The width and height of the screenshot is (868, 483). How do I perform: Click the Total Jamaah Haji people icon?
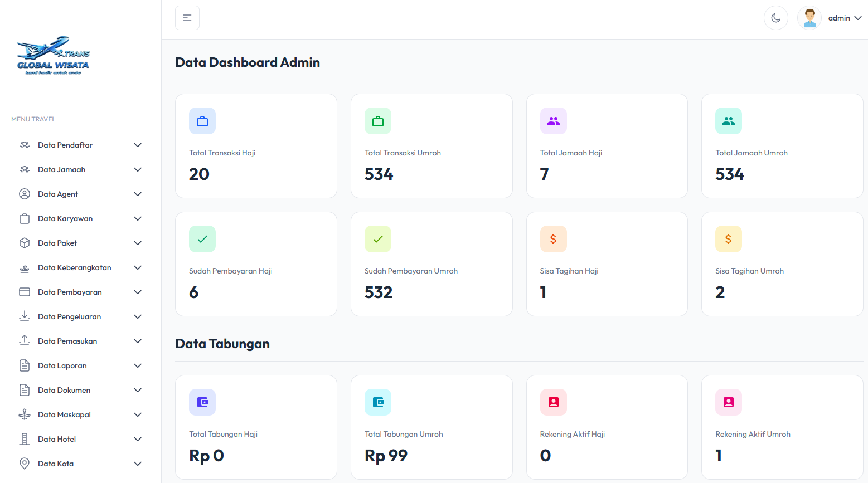[x=553, y=121]
